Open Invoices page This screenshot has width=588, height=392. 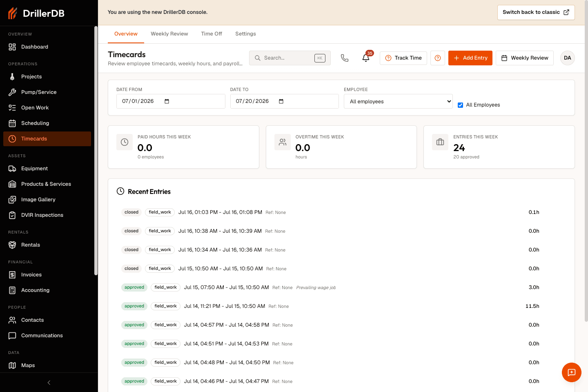point(47,275)
